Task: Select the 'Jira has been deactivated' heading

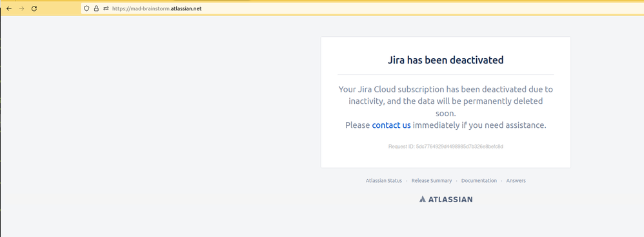Action: click(446, 60)
